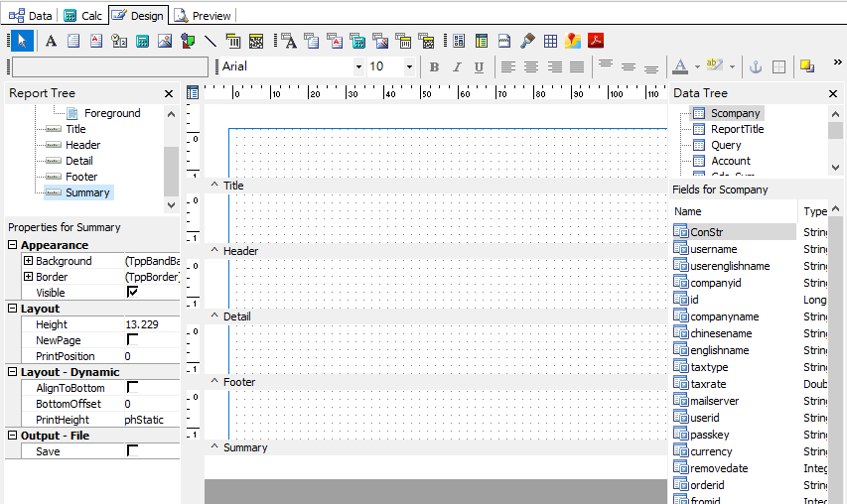Expand the Border property node
This screenshot has width=847, height=504.
pyautogui.click(x=28, y=276)
